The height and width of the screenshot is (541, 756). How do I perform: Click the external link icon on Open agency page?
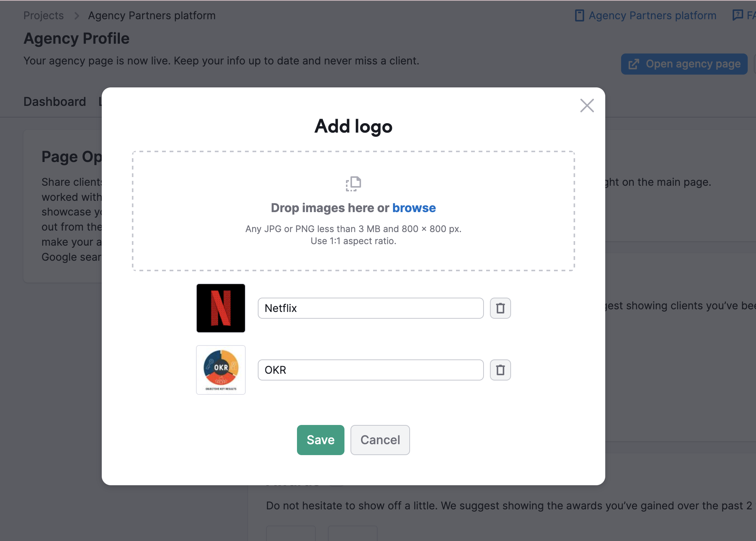(634, 64)
